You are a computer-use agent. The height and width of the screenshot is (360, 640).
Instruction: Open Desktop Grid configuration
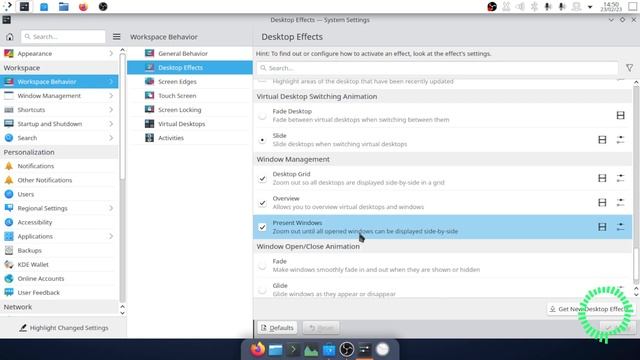[x=620, y=178]
